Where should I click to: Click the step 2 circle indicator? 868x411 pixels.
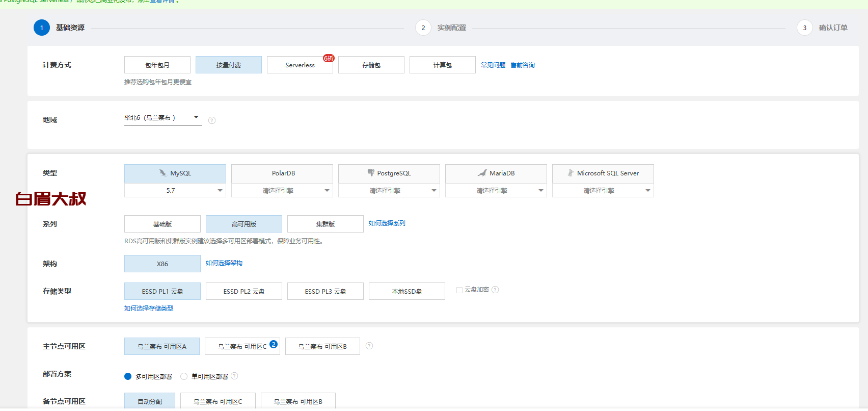[x=423, y=28]
